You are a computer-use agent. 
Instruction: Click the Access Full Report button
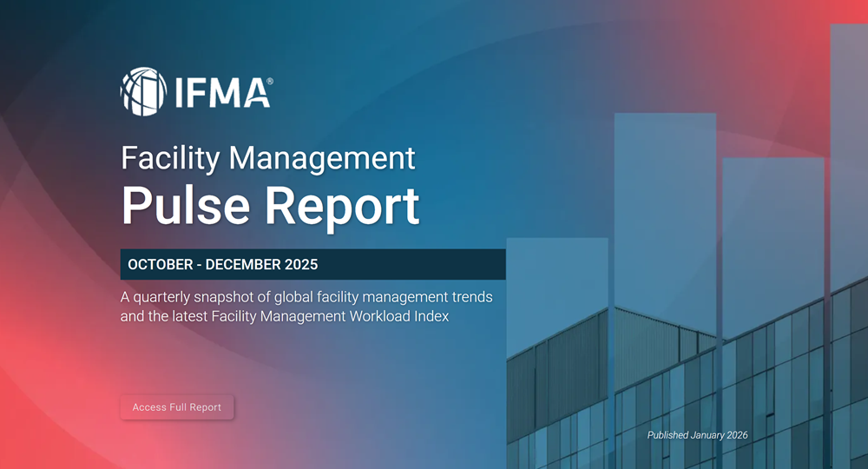click(177, 407)
